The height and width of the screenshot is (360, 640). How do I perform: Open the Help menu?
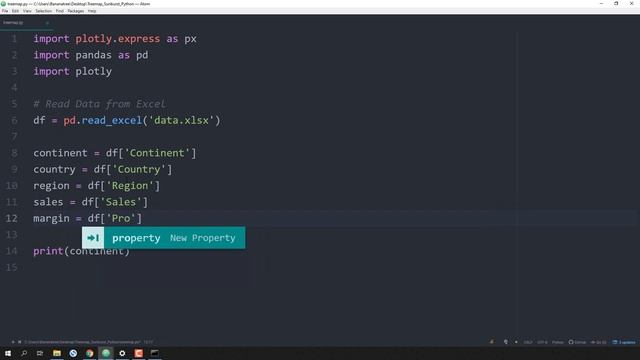coord(92,11)
